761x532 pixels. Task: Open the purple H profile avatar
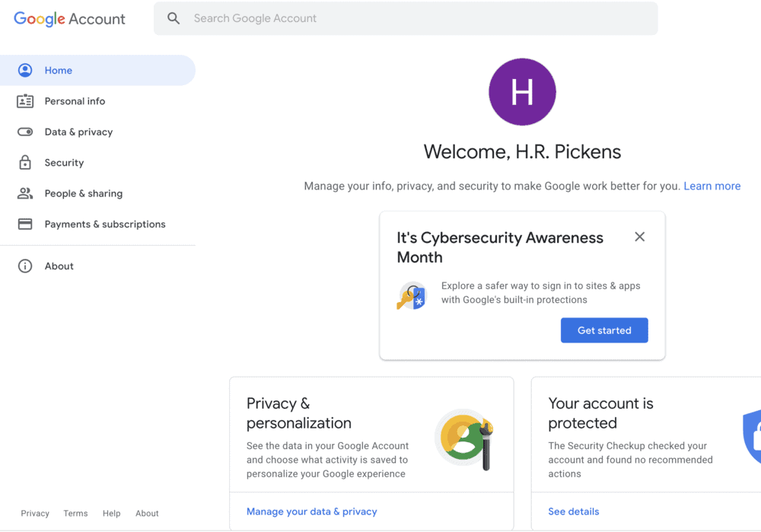[522, 91]
